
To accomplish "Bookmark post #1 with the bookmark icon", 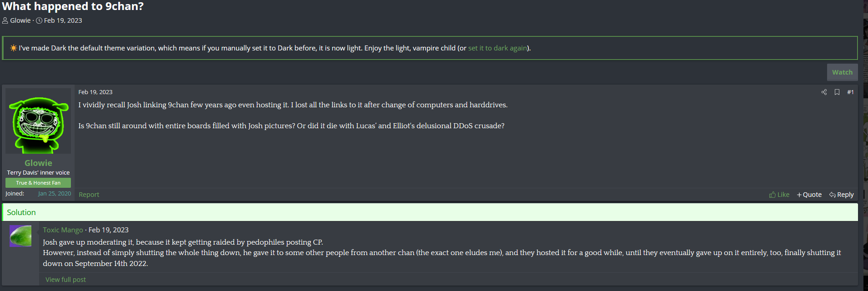I will [837, 92].
